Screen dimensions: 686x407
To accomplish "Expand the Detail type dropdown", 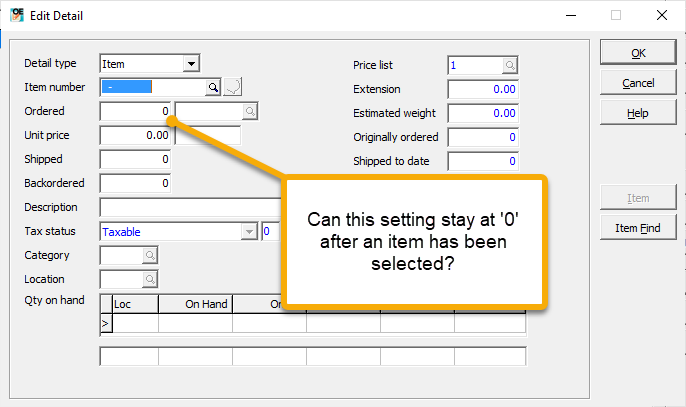I will click(190, 64).
